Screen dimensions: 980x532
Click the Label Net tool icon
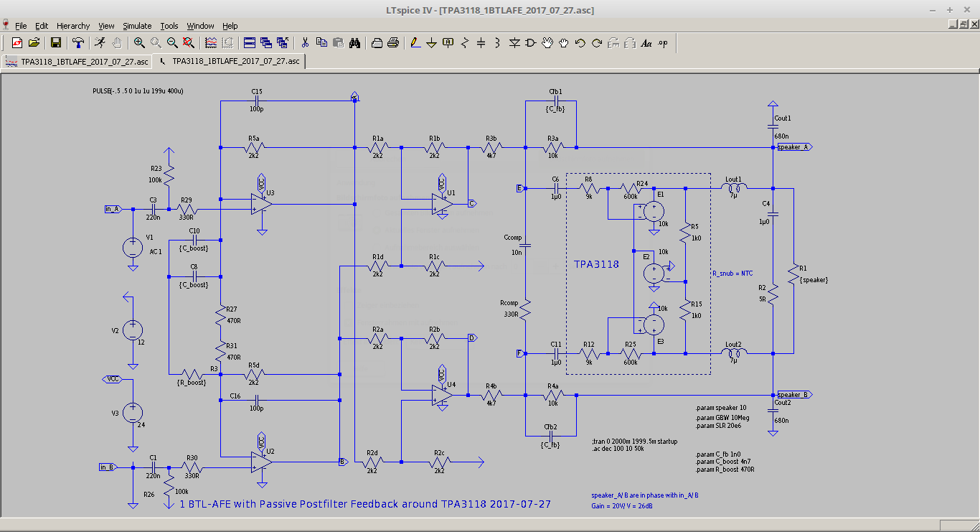point(448,43)
